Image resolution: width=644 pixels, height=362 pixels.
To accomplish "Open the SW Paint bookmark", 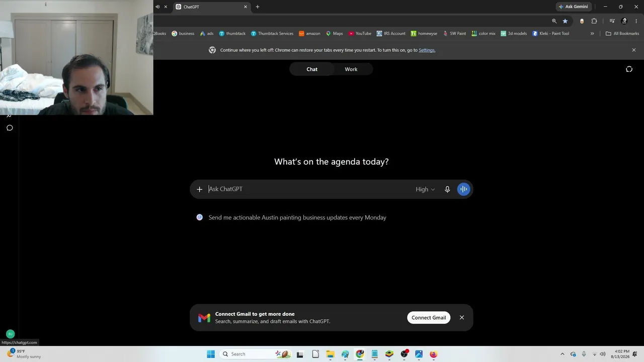I will (454, 34).
